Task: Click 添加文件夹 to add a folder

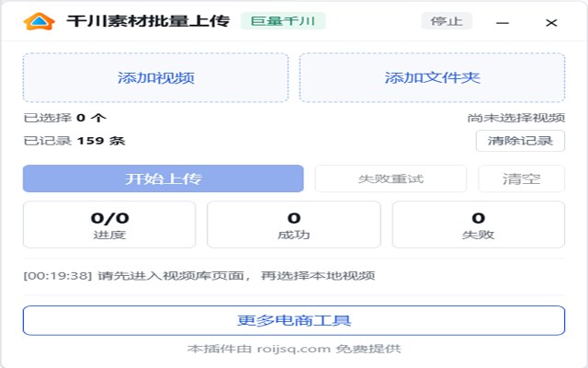Action: point(432,77)
